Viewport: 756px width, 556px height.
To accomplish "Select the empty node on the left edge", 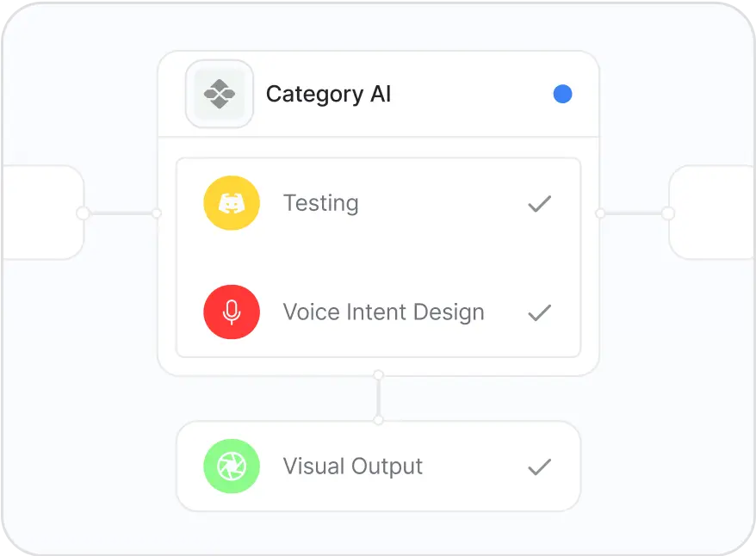I will pyautogui.click(x=41, y=213).
